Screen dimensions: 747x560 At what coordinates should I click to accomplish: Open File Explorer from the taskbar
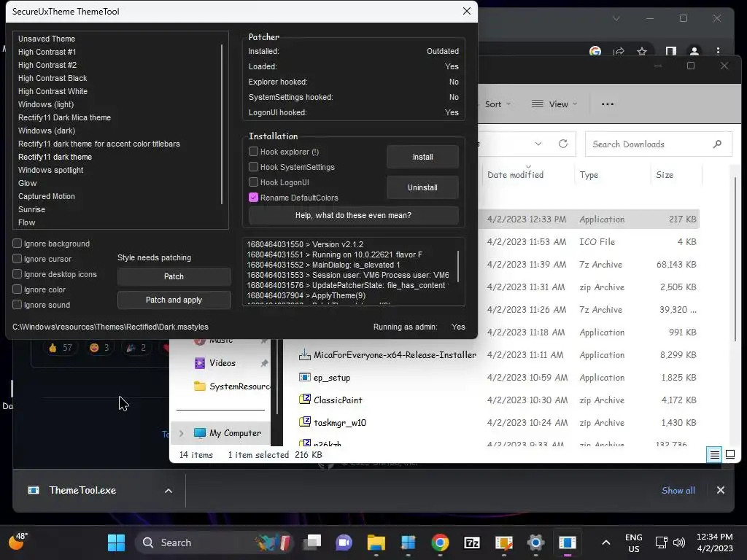376,542
